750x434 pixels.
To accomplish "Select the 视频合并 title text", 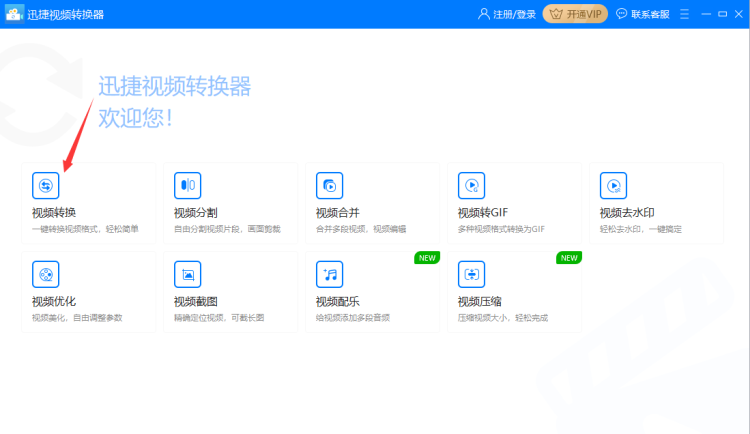I will tap(338, 212).
